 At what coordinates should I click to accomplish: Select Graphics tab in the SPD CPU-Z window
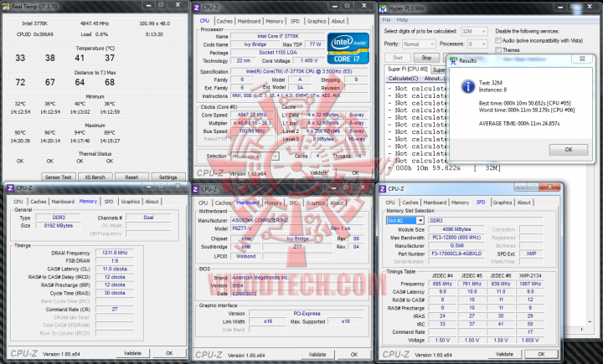tap(502, 203)
